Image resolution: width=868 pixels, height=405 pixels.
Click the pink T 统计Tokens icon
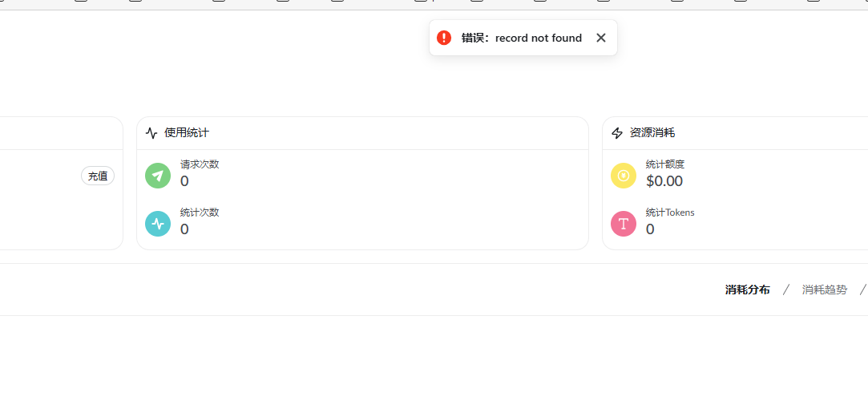click(x=624, y=224)
